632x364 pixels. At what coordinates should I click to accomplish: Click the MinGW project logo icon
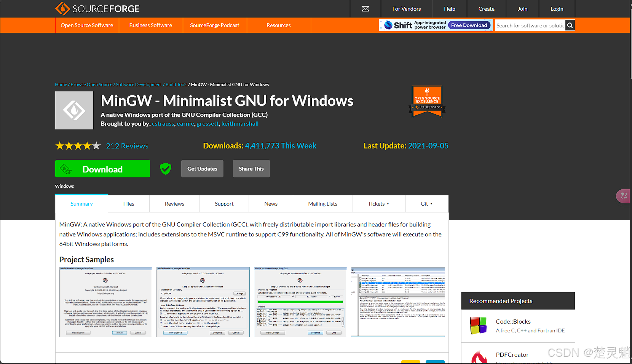pyautogui.click(x=74, y=110)
